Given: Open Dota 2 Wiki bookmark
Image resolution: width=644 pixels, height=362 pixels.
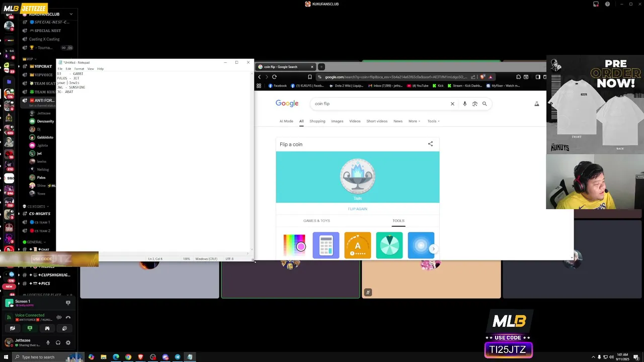Looking at the screenshot, I should [x=346, y=86].
